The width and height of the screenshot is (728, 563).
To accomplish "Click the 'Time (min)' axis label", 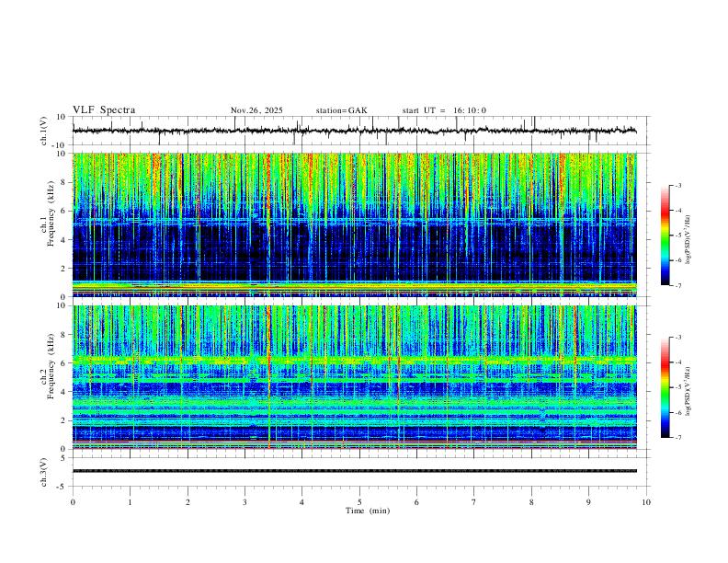I will 368,511.
